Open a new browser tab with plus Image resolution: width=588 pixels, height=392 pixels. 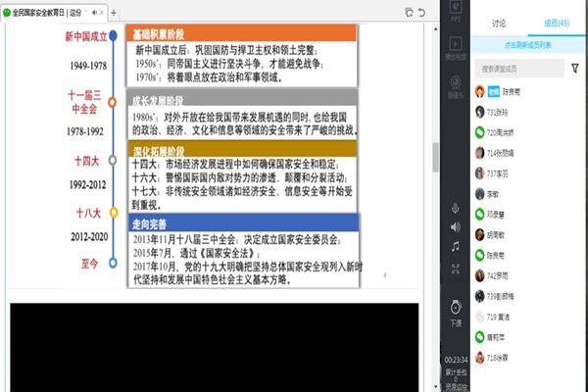click(114, 13)
